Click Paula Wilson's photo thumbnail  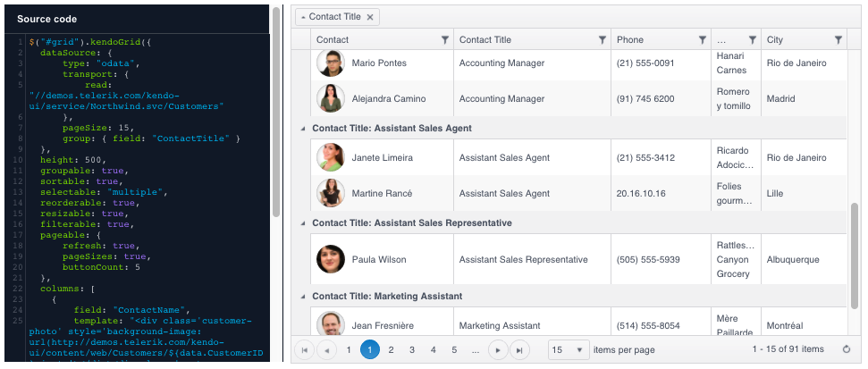pos(331,260)
